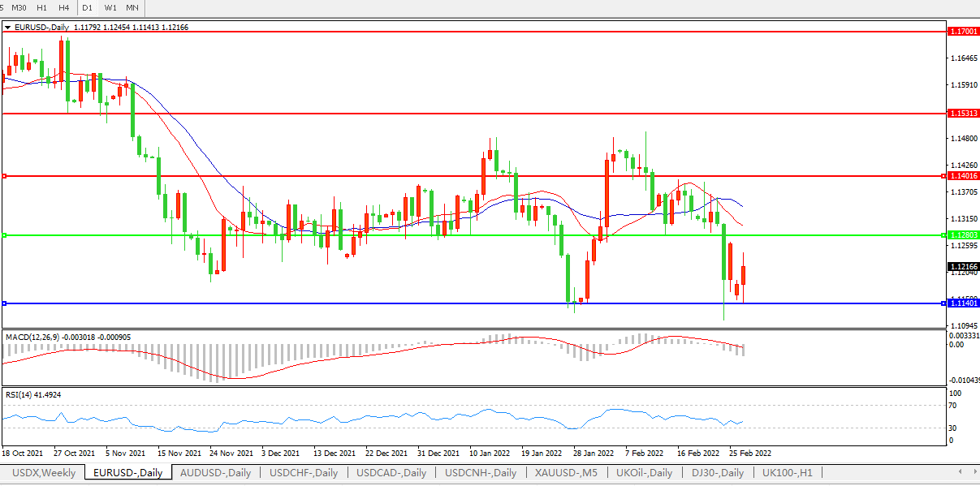Select the H1 timeframe button

pos(41,7)
